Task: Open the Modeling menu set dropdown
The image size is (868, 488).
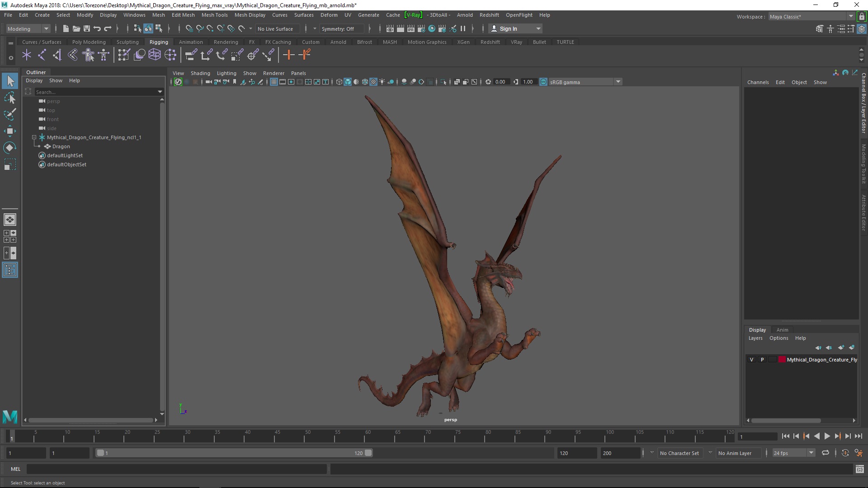Action: pos(28,28)
